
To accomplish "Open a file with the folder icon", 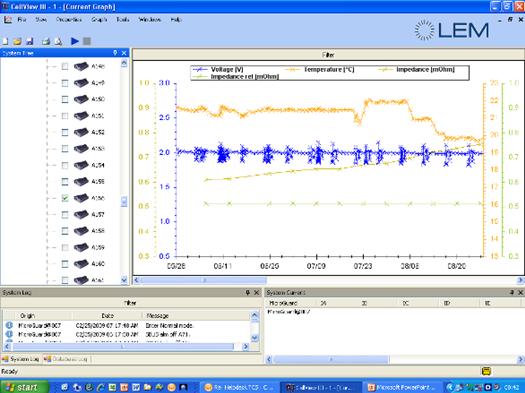I will tap(17, 41).
